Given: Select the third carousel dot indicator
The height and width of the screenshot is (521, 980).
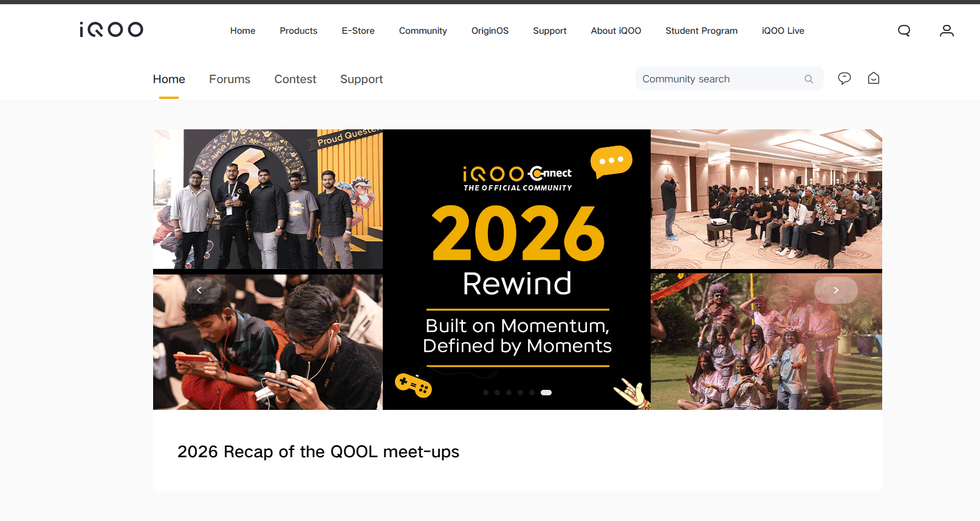Looking at the screenshot, I should tap(509, 393).
